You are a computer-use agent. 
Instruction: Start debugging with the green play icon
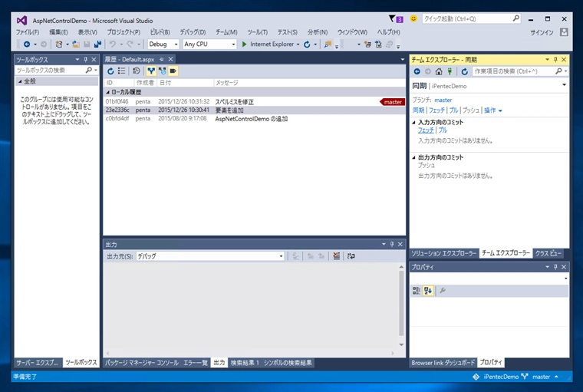click(x=244, y=44)
